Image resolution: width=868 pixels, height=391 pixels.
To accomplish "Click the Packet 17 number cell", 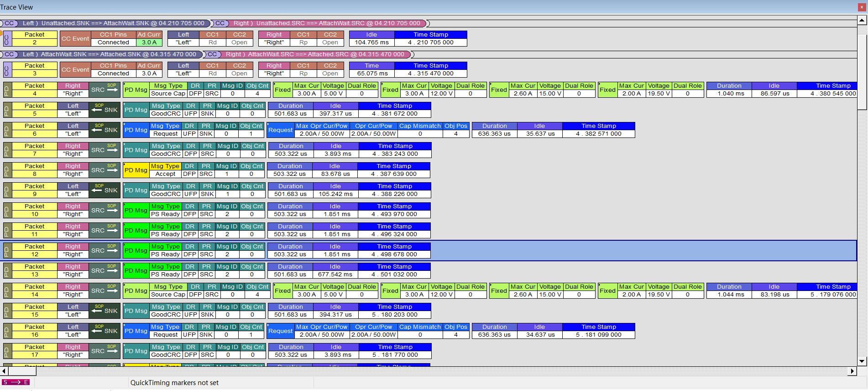I will (35, 355).
